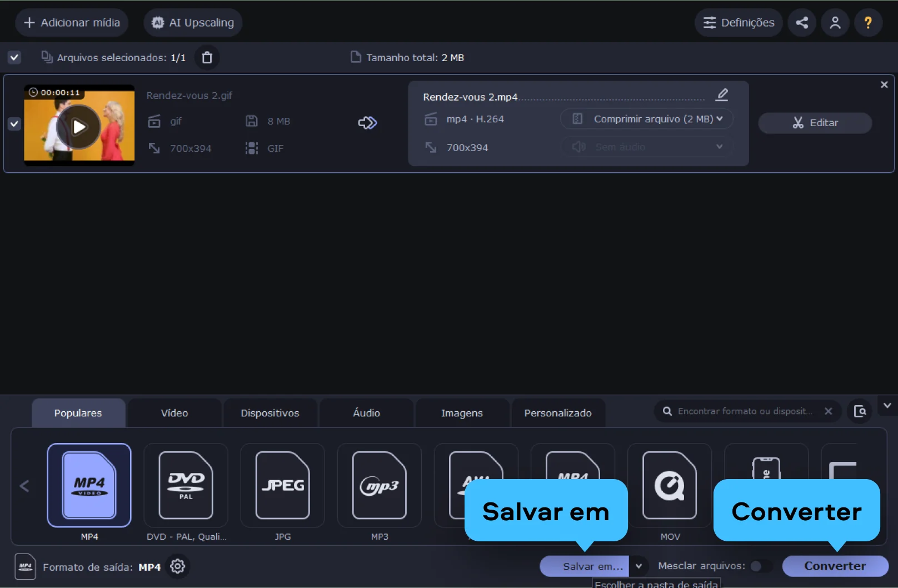Open the Salvar em dropdown arrow

(639, 566)
